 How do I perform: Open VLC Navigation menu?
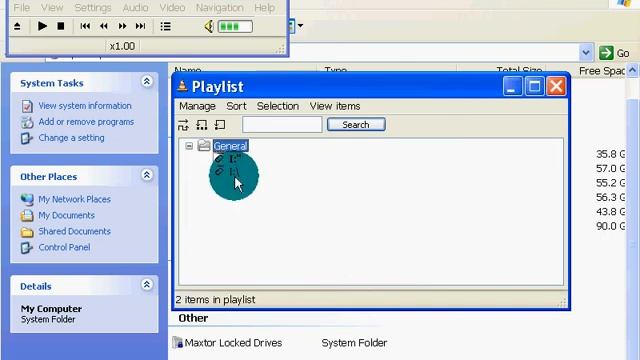coord(220,7)
